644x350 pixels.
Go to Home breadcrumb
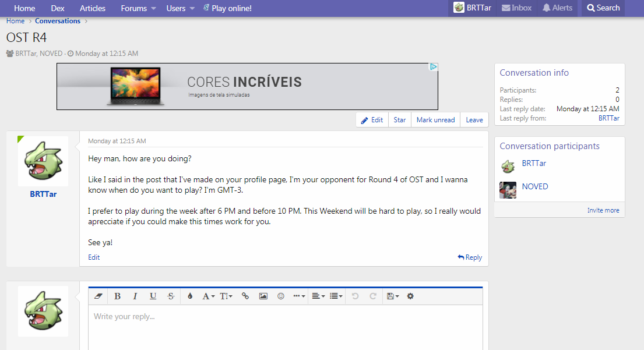tap(15, 21)
